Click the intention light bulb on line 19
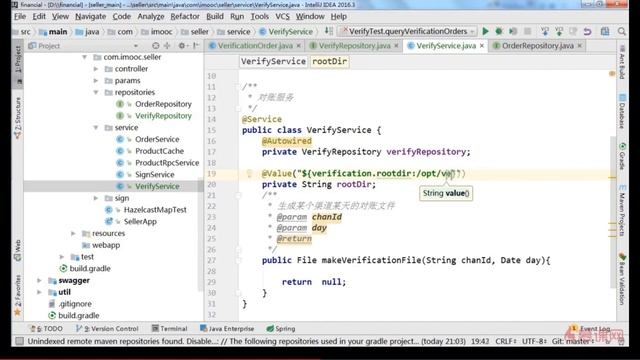Viewport: 640px width, 360px height. (x=249, y=173)
